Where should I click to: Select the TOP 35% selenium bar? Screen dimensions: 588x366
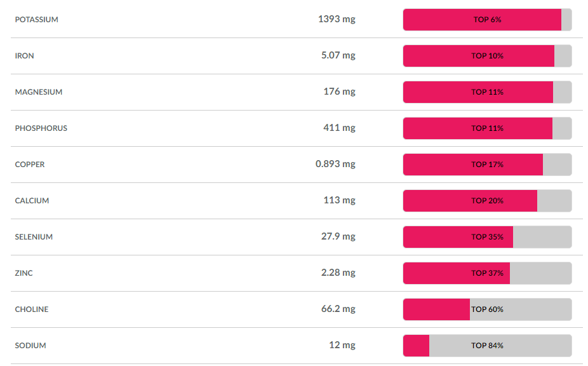487,237
